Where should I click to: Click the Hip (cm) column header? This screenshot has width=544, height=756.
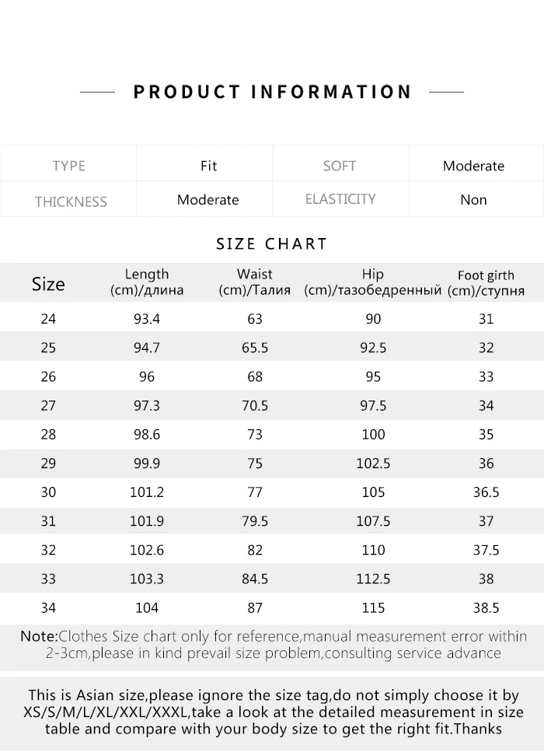click(x=373, y=282)
